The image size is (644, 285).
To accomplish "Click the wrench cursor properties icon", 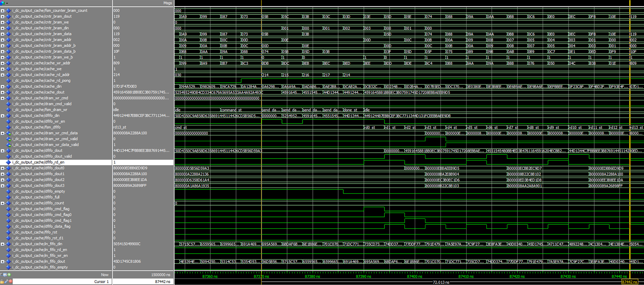I will [x=6, y=281].
